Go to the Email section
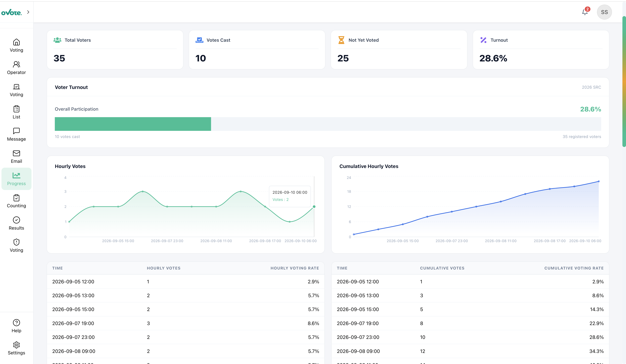Screen dimensions: 626x364 pos(16,157)
